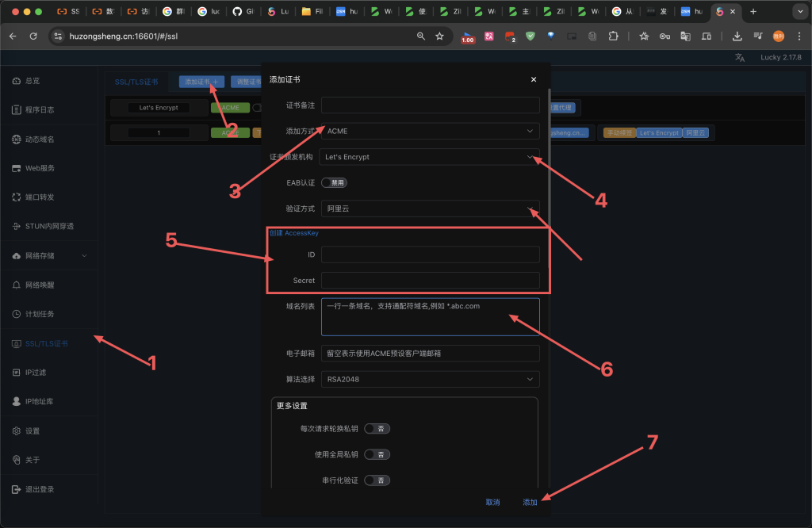Click the Web服务 sidebar icon
812x528 pixels.
(x=17, y=168)
